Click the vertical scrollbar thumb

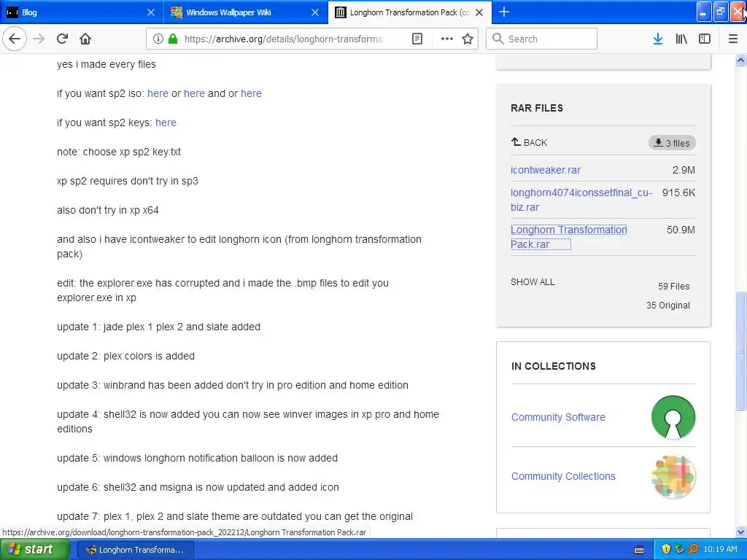741,351
